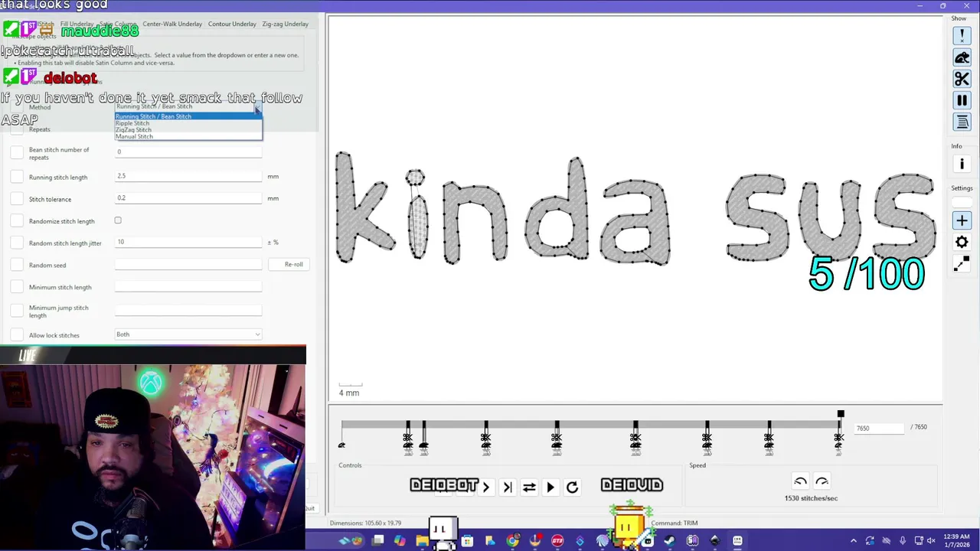Tick the checkbox beside Minimum stitch length

click(x=17, y=287)
